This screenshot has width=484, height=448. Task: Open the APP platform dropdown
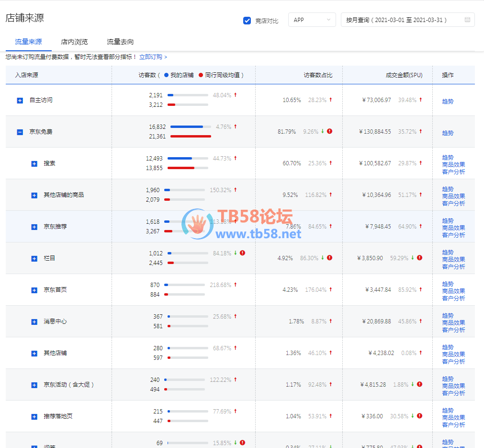pyautogui.click(x=312, y=20)
